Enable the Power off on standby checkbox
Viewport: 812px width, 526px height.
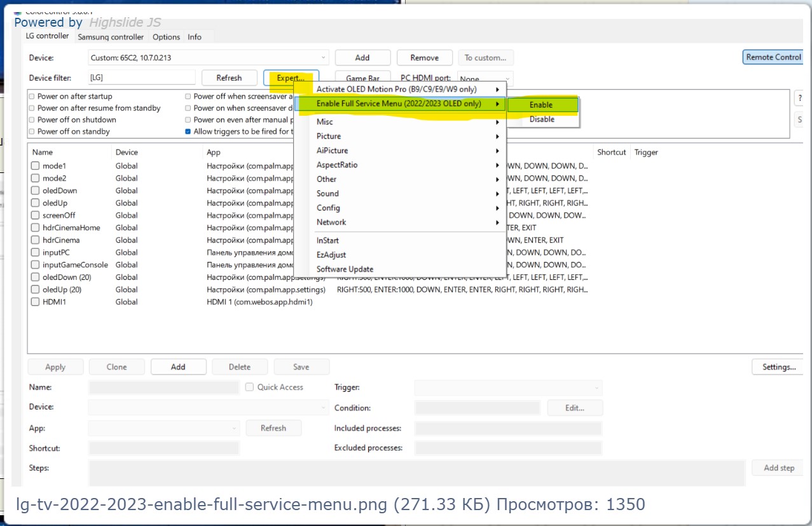pyautogui.click(x=32, y=132)
